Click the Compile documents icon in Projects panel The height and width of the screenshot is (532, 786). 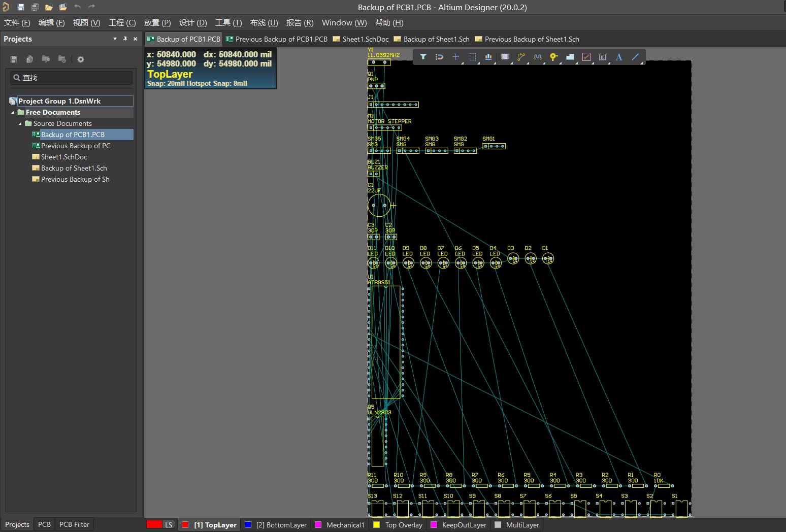pyautogui.click(x=29, y=59)
